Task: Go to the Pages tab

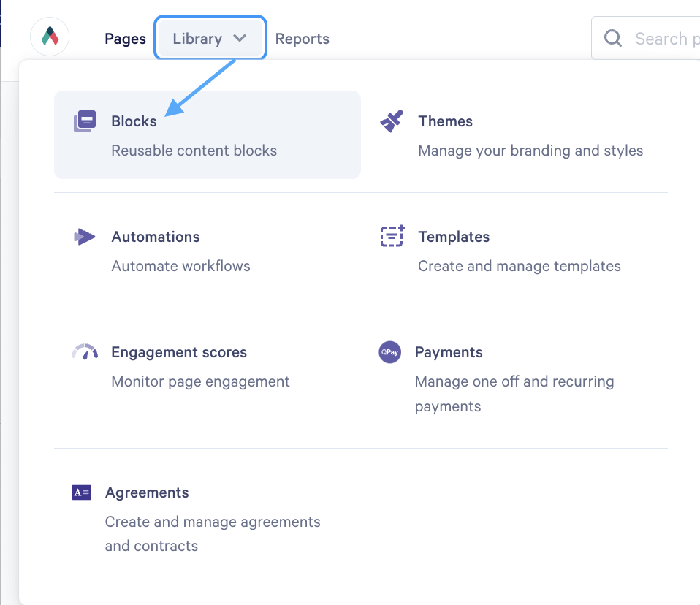Action: click(126, 39)
